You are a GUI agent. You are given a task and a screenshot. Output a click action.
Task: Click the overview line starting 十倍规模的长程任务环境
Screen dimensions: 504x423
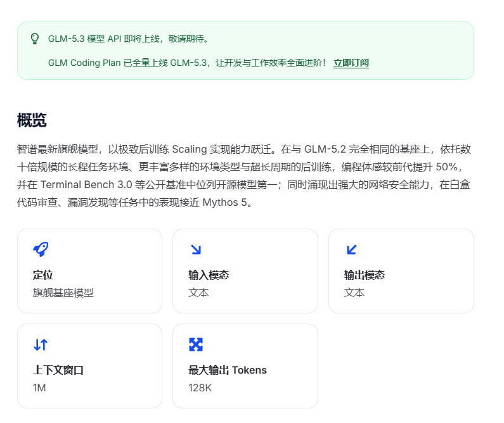pyautogui.click(x=239, y=167)
